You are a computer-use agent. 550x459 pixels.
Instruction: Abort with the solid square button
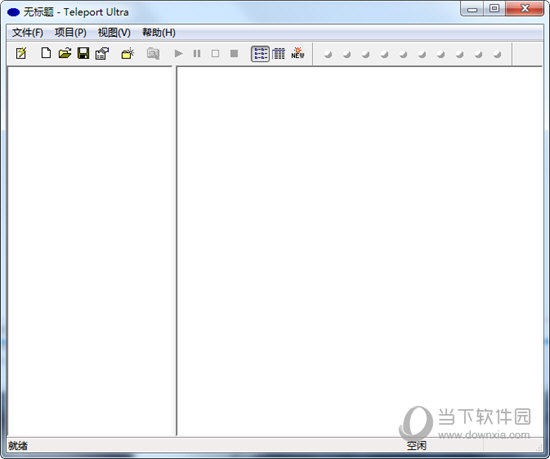point(234,53)
